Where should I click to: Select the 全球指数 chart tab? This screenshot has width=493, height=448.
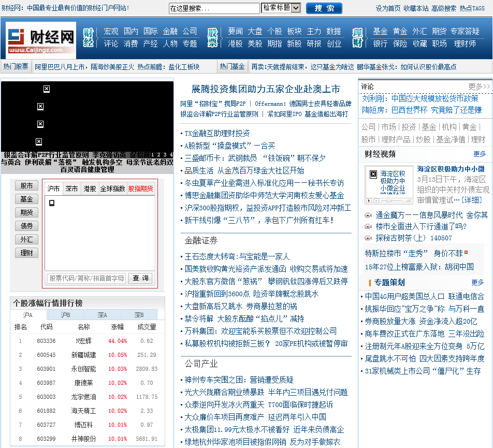(x=112, y=189)
